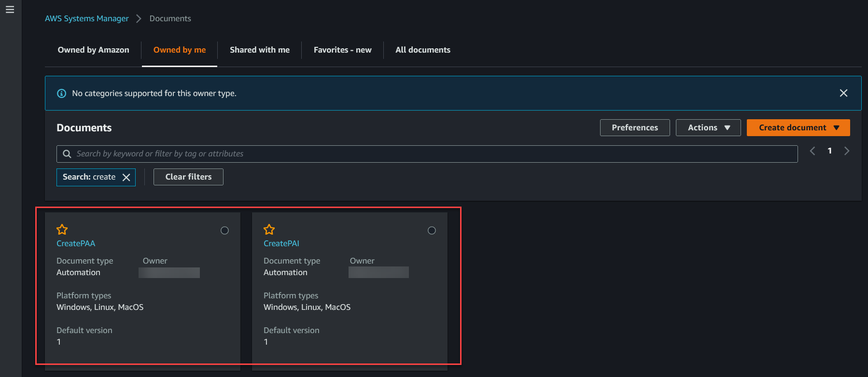This screenshot has height=377, width=868.
Task: Switch to Owned by Amazon tab
Action: [94, 50]
